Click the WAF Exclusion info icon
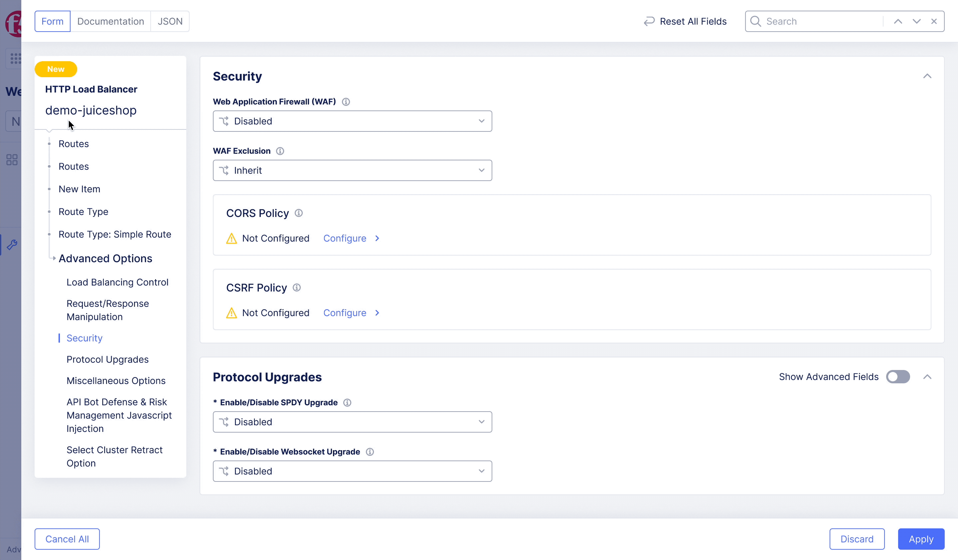The height and width of the screenshot is (560, 958). pyautogui.click(x=280, y=151)
